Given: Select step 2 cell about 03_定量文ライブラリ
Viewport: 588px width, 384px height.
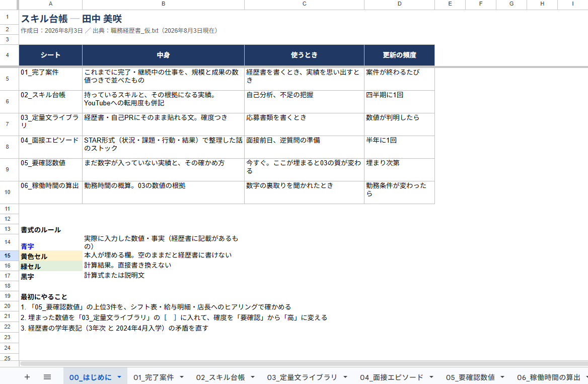Looking at the screenshot, I should tap(174, 317).
